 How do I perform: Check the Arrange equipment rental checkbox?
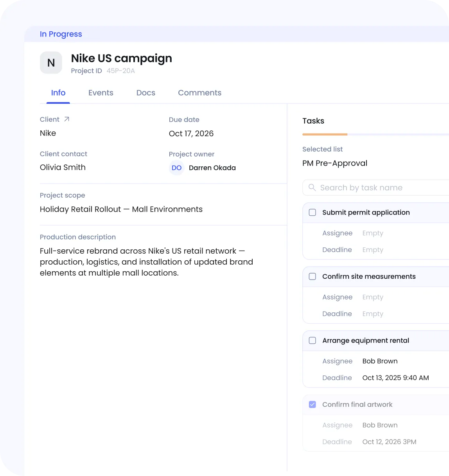pos(313,341)
